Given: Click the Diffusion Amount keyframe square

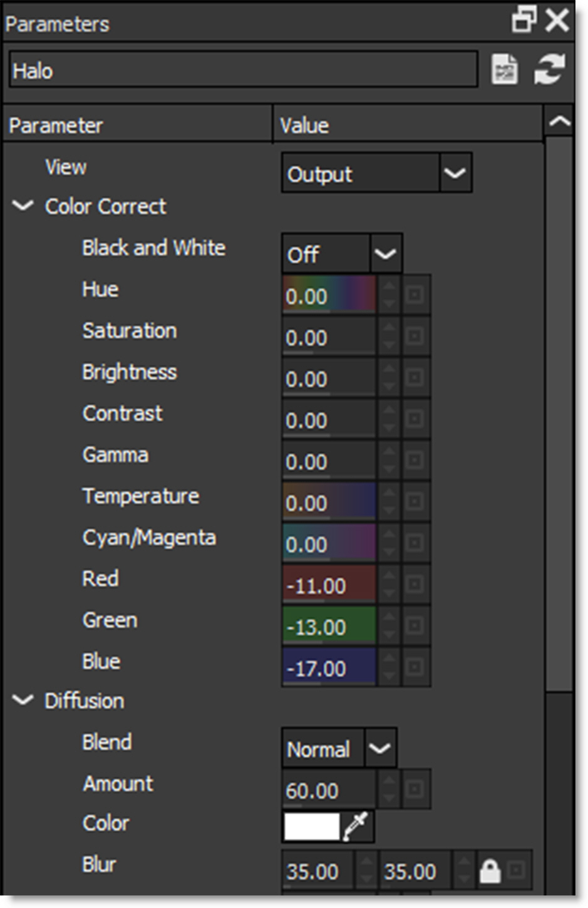Looking at the screenshot, I should click(x=414, y=789).
